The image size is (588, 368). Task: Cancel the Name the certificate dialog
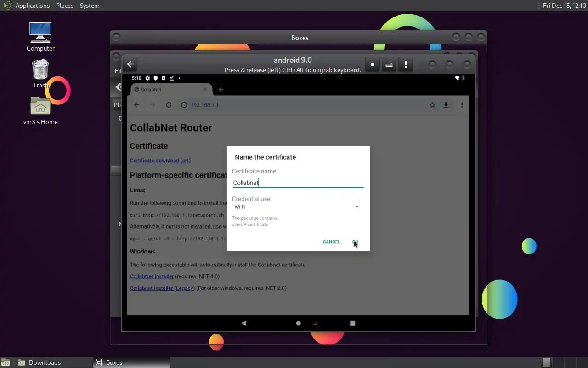(x=331, y=242)
